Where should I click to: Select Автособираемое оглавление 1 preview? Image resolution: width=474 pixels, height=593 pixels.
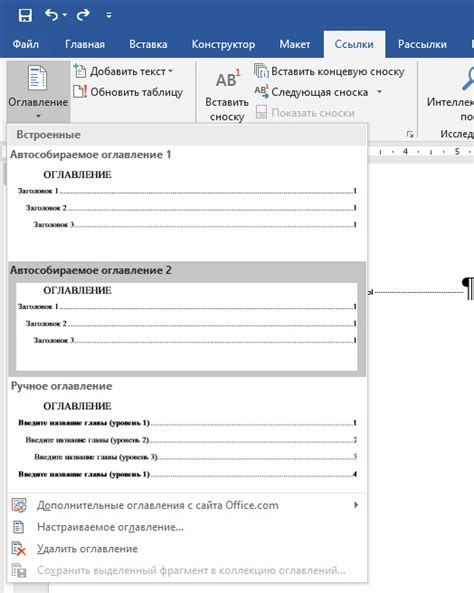click(187, 203)
